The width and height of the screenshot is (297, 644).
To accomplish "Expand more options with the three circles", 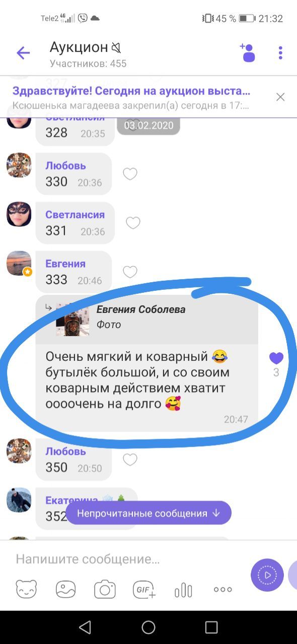I will (x=222, y=590).
